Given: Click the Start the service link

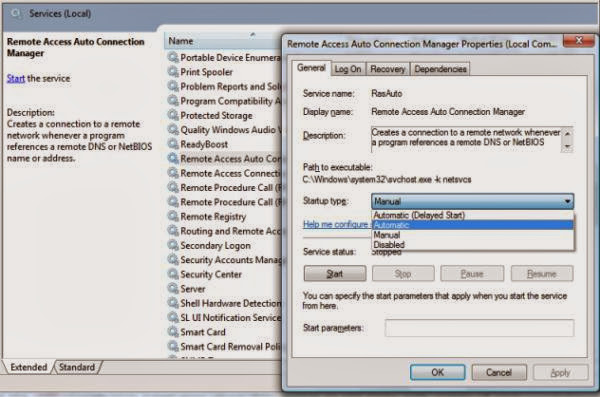Looking at the screenshot, I should coord(16,78).
